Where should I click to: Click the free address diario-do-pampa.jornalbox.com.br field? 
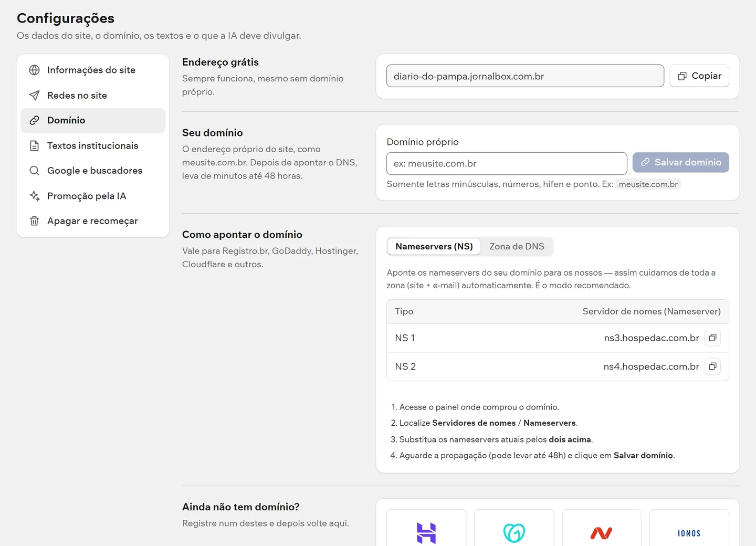[525, 76]
